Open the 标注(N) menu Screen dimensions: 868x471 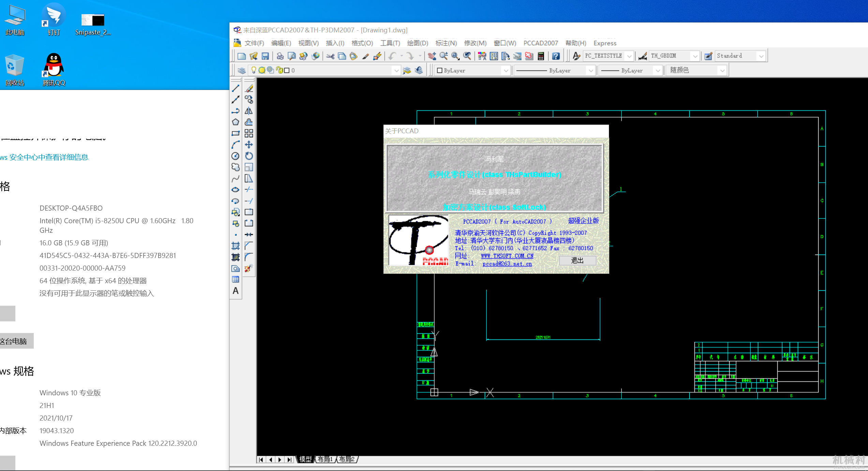point(446,43)
